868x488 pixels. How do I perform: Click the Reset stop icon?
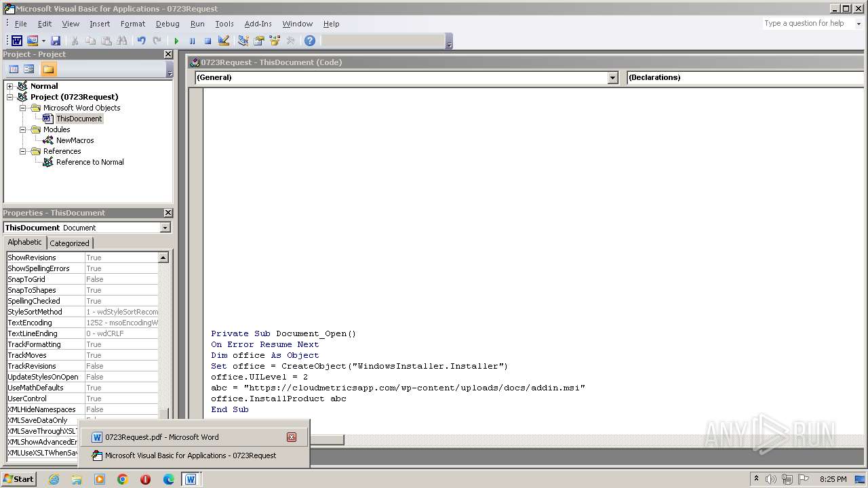pyautogui.click(x=208, y=41)
